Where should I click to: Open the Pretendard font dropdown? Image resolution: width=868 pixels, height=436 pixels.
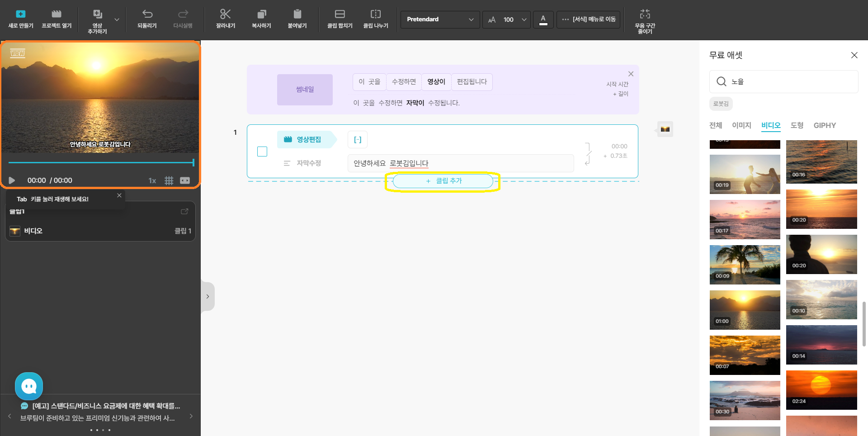440,19
